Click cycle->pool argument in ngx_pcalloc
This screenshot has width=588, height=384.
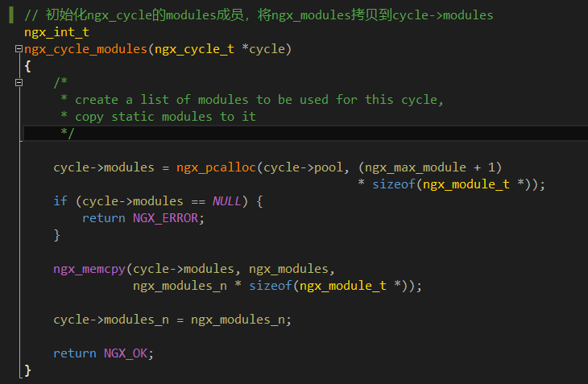tap(303, 167)
